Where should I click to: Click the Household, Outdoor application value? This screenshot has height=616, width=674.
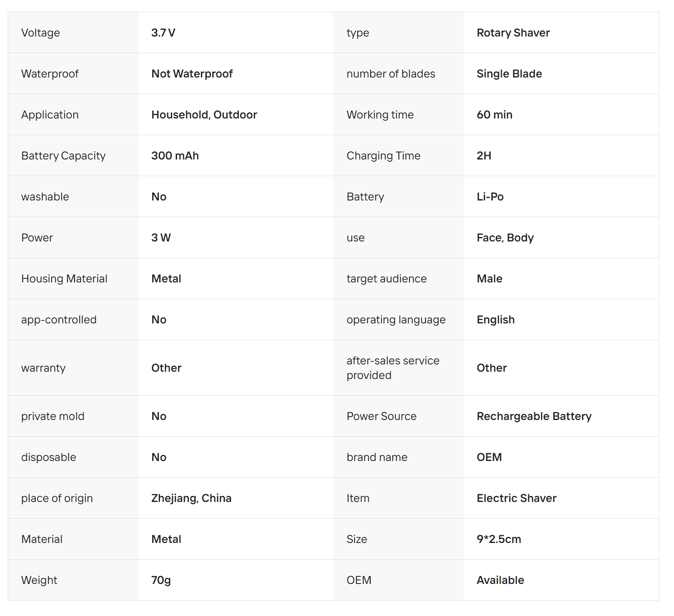pos(204,115)
